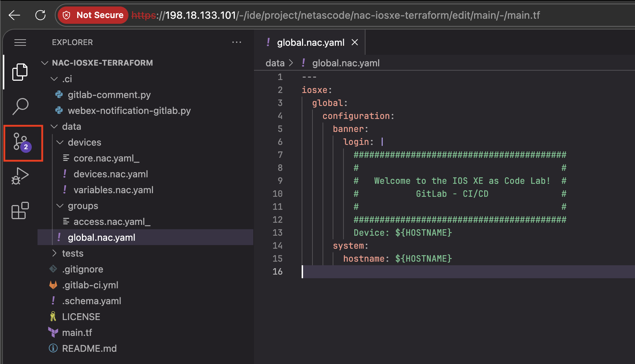This screenshot has height=364, width=635.
Task: Open the hamburger application menu
Action: [x=20, y=43]
